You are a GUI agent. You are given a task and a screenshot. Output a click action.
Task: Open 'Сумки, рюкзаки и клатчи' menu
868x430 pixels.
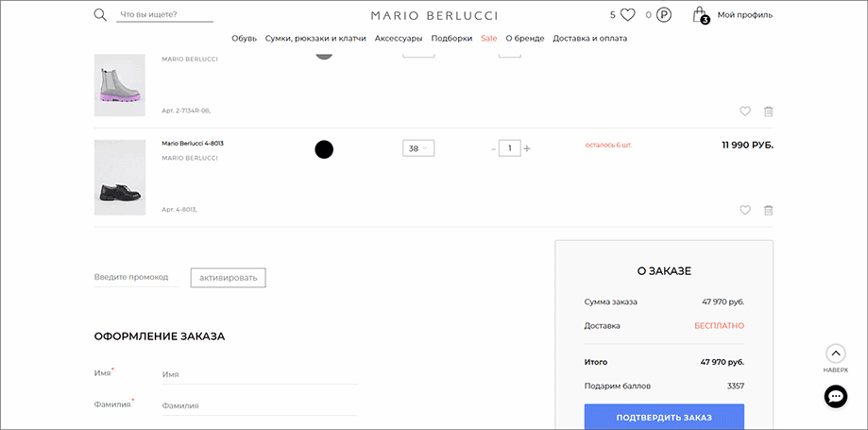(315, 38)
